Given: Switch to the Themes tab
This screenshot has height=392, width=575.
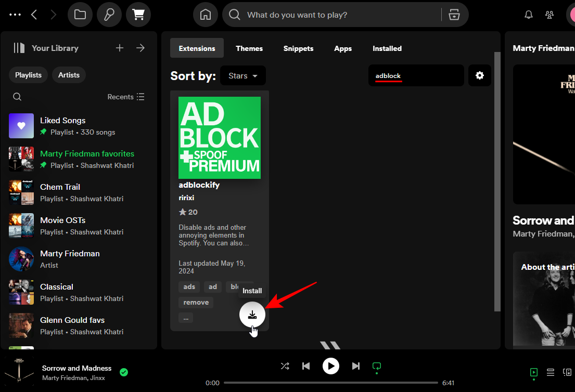Looking at the screenshot, I should tap(249, 48).
